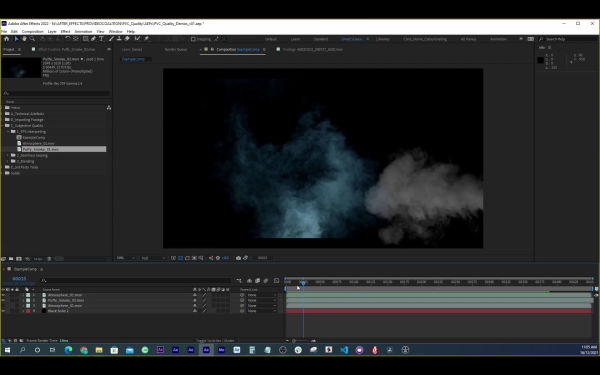This screenshot has width=600, height=375.
Task: Select the Selection arrow tool
Action: coord(16,39)
